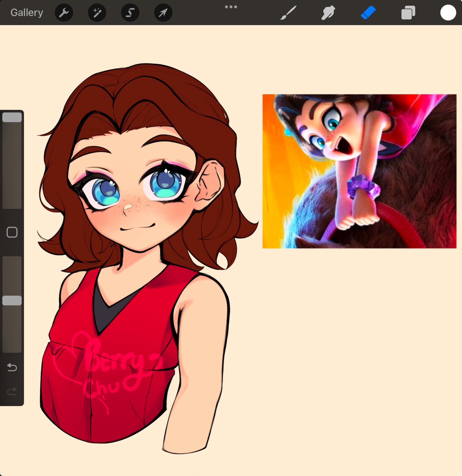Redo the last undone action
The height and width of the screenshot is (476, 462).
12,391
